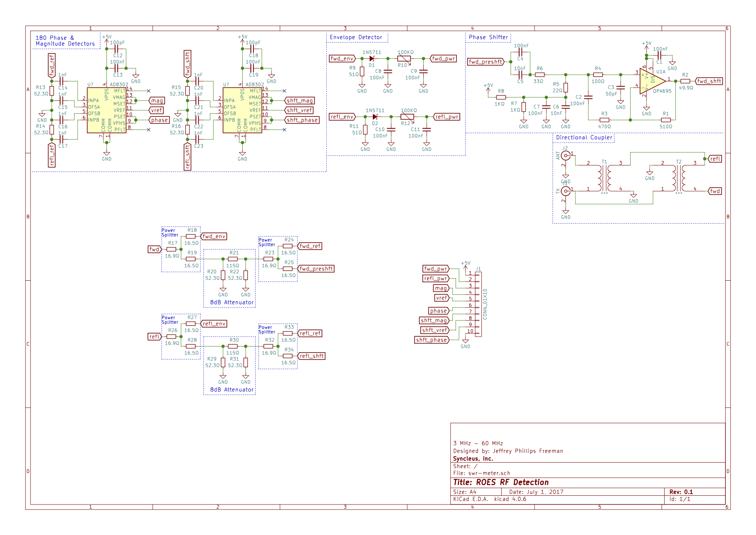
Task: Select the U1A OPA695 op-amp symbol
Action: point(652,81)
